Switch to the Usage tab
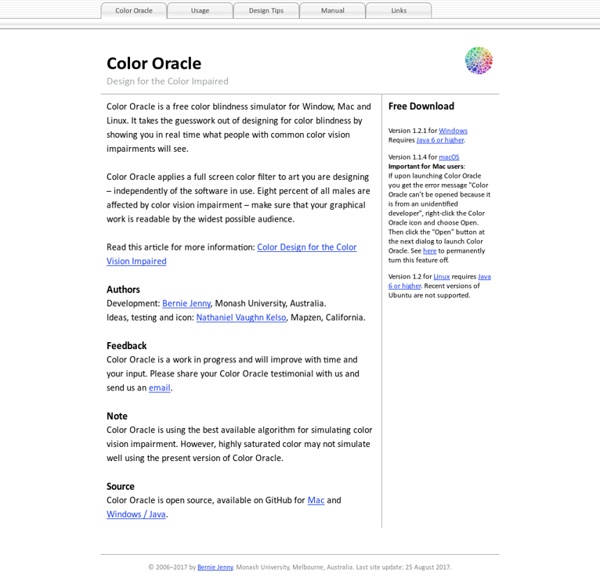This screenshot has height=587, width=600. pyautogui.click(x=200, y=10)
